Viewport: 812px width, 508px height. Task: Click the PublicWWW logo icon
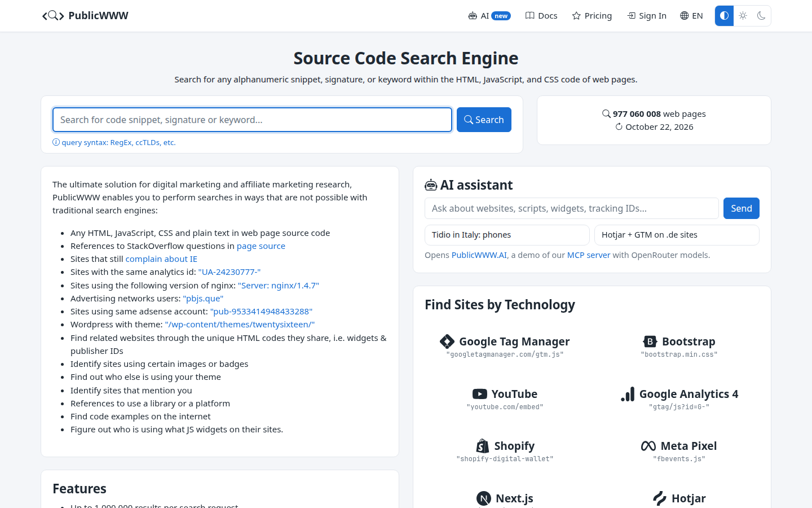point(53,16)
